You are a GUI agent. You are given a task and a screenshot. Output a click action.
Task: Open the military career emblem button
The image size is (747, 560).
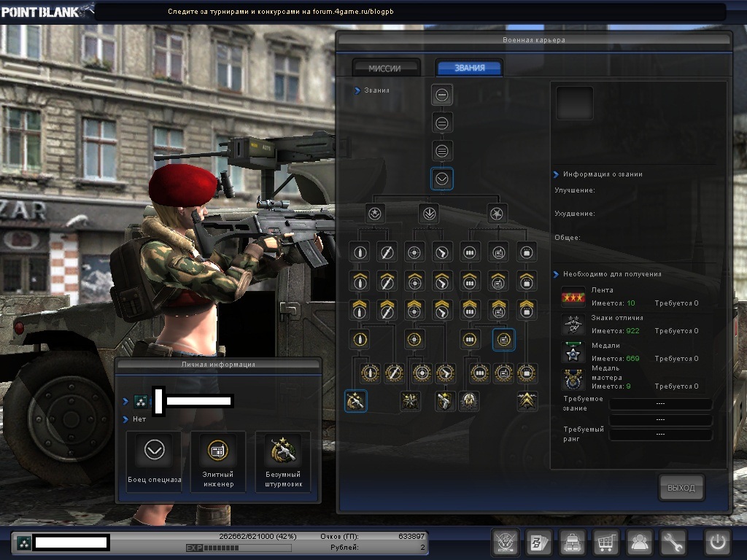point(506,542)
